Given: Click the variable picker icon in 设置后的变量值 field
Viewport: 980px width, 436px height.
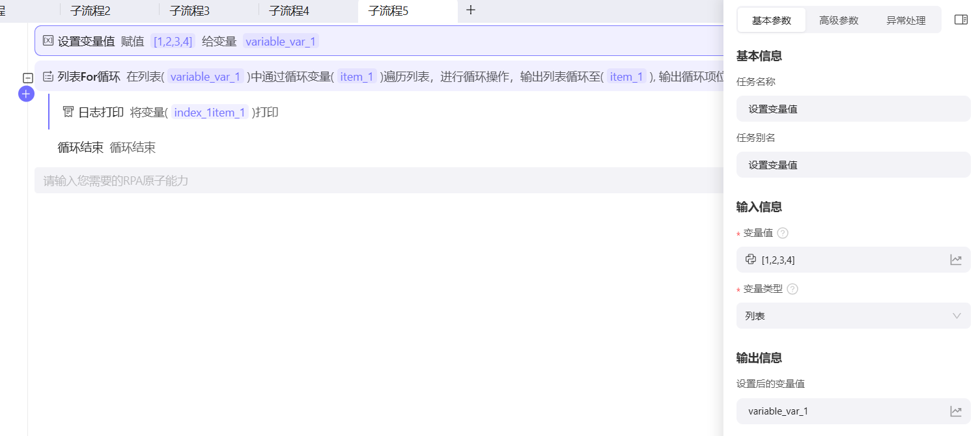Looking at the screenshot, I should coord(955,411).
